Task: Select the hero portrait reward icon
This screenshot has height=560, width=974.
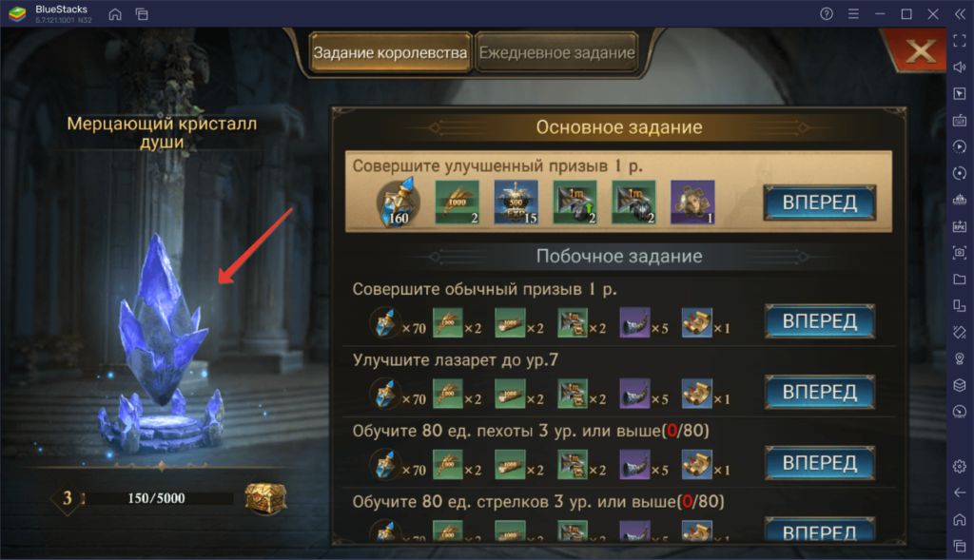Action: click(x=692, y=203)
